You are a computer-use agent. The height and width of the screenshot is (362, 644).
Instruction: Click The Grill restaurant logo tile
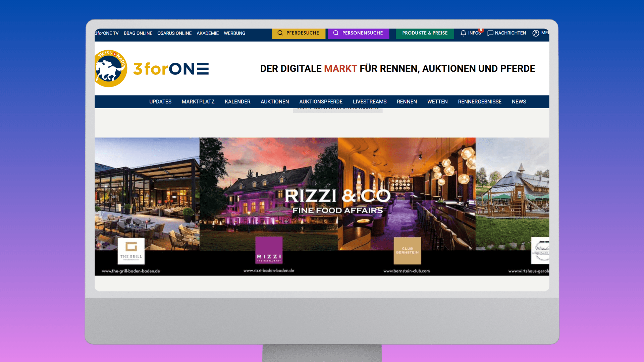click(x=131, y=251)
